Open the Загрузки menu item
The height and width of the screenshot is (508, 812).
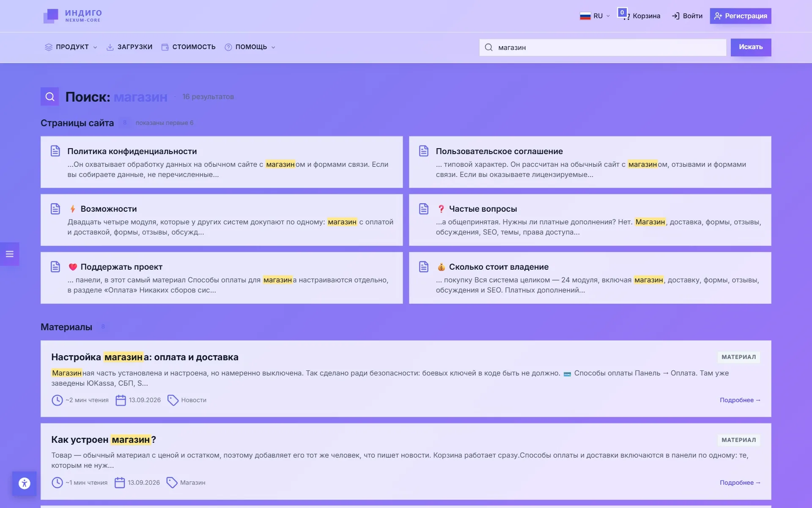pyautogui.click(x=129, y=47)
